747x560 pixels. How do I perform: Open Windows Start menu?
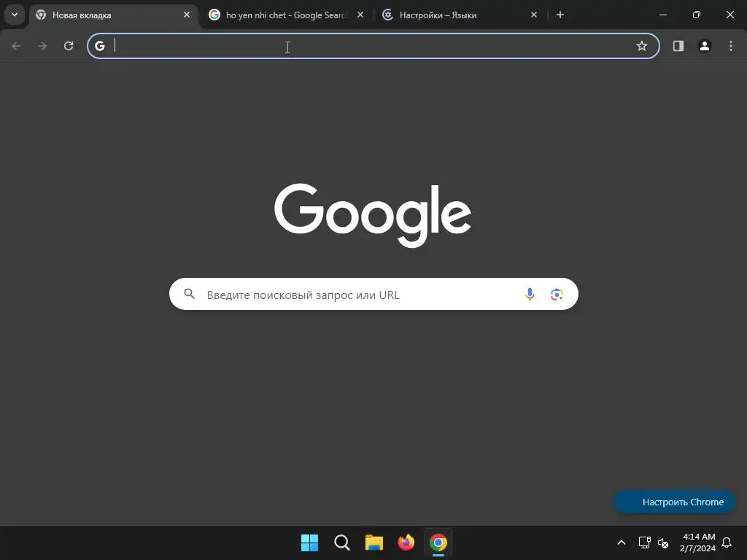[309, 542]
